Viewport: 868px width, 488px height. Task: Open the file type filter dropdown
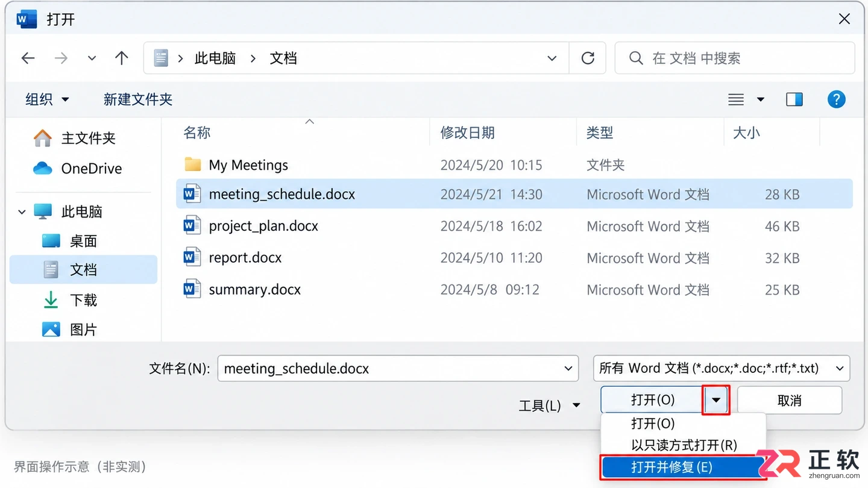coord(722,369)
